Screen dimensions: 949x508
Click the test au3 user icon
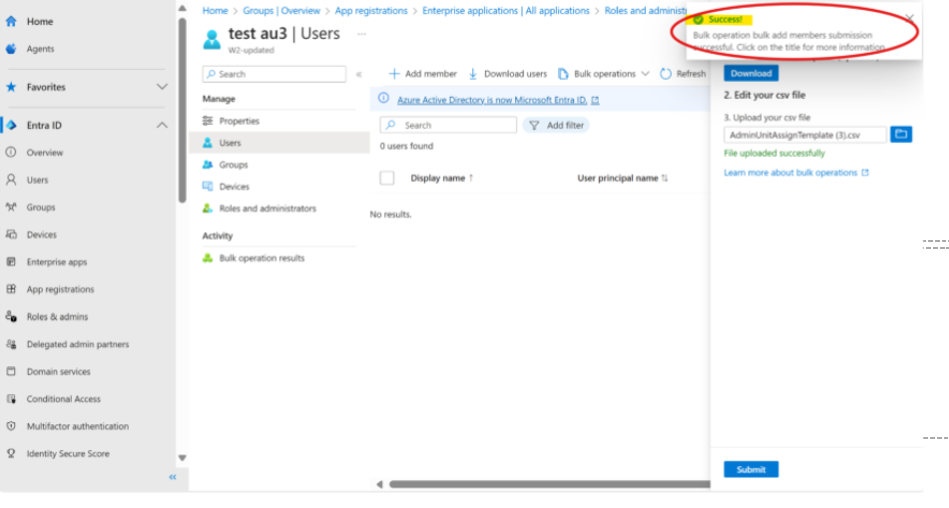tap(212, 39)
